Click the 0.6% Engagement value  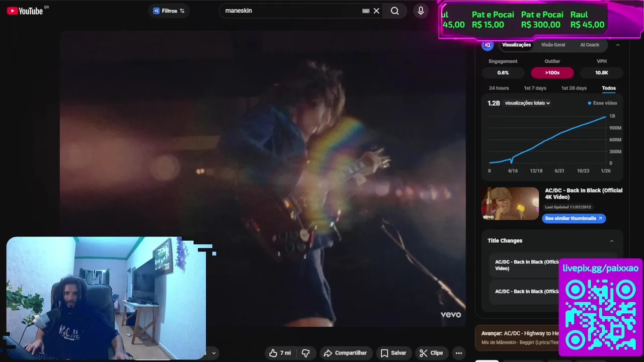(x=503, y=72)
